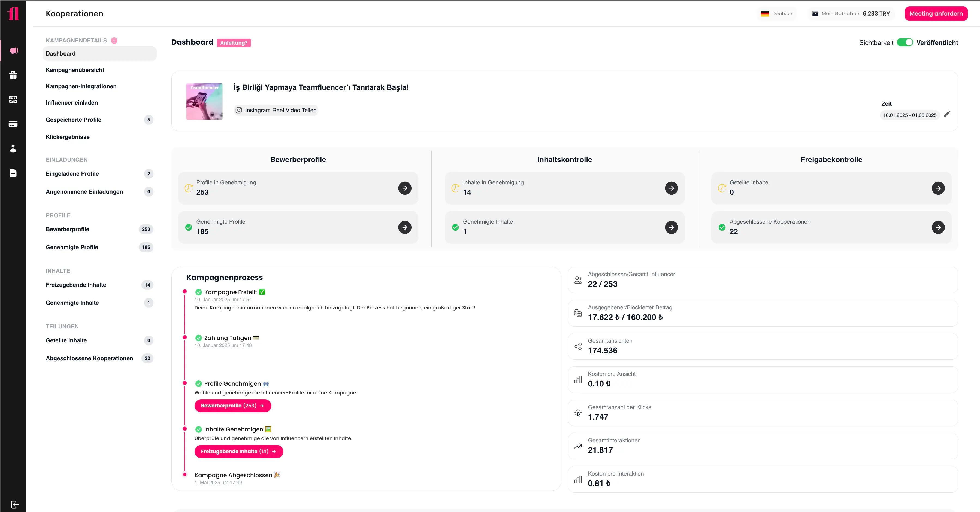This screenshot has width=980, height=512.
Task: Open the gift icon in sidebar
Action: click(x=13, y=75)
